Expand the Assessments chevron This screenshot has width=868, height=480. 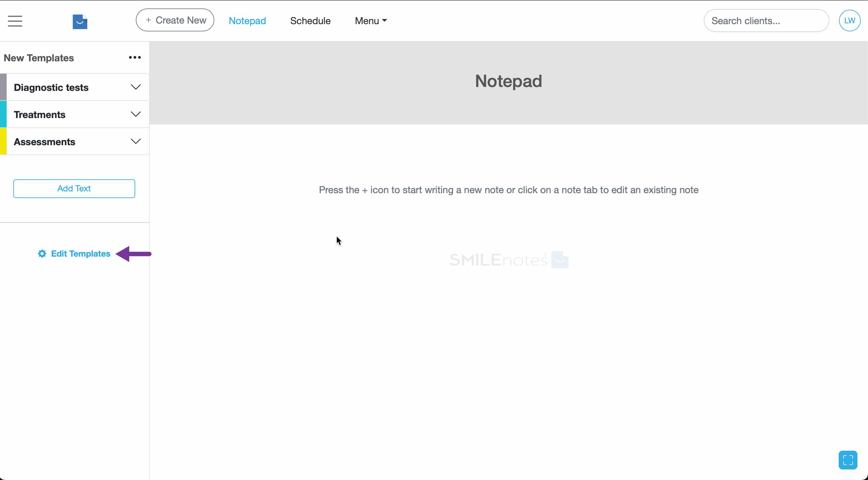click(x=136, y=142)
